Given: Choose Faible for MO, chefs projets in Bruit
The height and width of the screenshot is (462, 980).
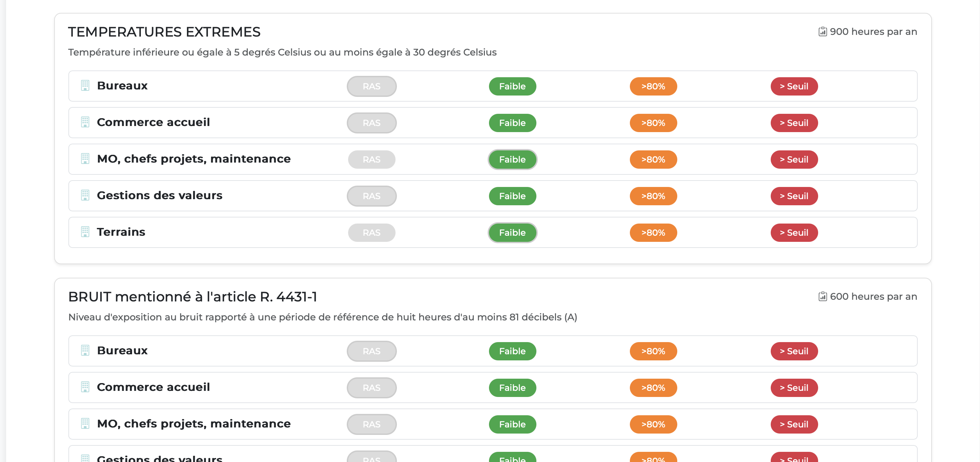Looking at the screenshot, I should click(512, 424).
